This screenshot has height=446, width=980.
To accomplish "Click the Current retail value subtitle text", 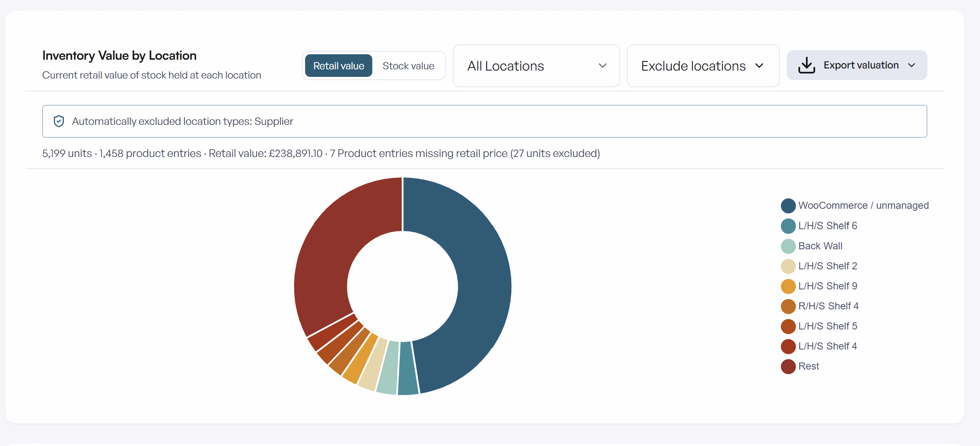I will tap(152, 75).
